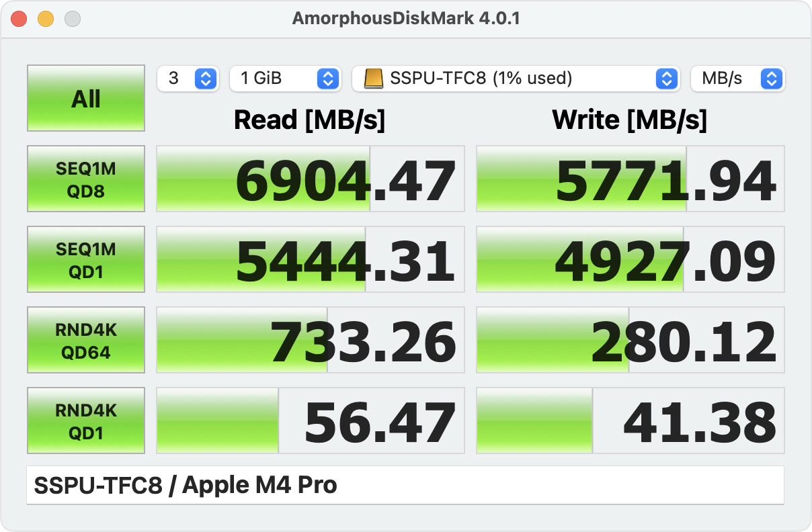Image resolution: width=812 pixels, height=532 pixels.
Task: Click the SEQ1M QD8 read result 6904.47
Action: (x=311, y=179)
